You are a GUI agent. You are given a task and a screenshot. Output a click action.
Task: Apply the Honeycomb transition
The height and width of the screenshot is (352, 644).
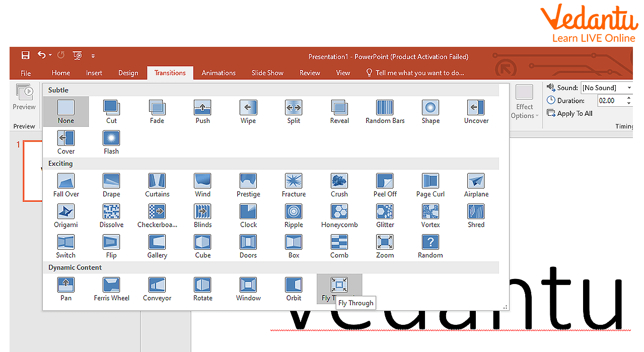pyautogui.click(x=339, y=216)
